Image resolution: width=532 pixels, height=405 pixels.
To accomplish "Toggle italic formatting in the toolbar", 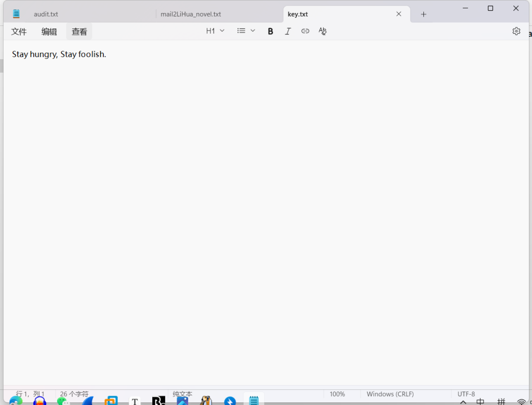I will coord(288,31).
